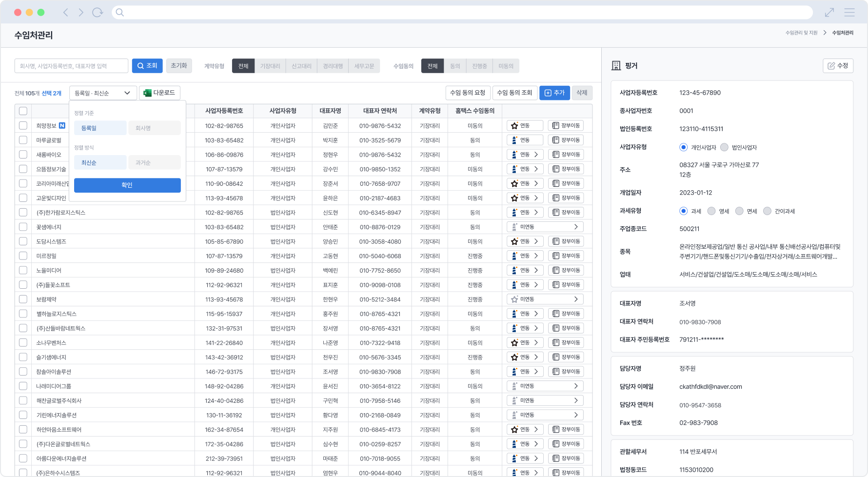Filter contract type by 기장대리 tab
The width and height of the screenshot is (868, 477).
[270, 66]
